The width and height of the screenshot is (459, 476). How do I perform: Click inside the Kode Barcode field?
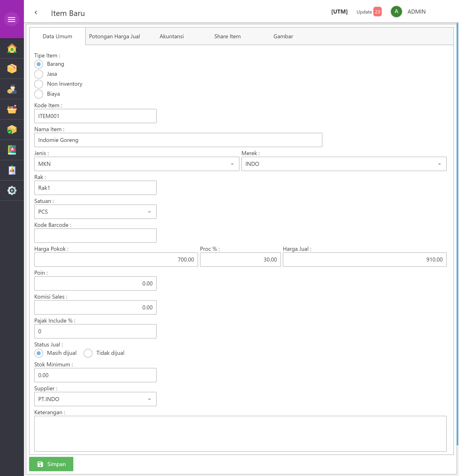click(x=95, y=235)
